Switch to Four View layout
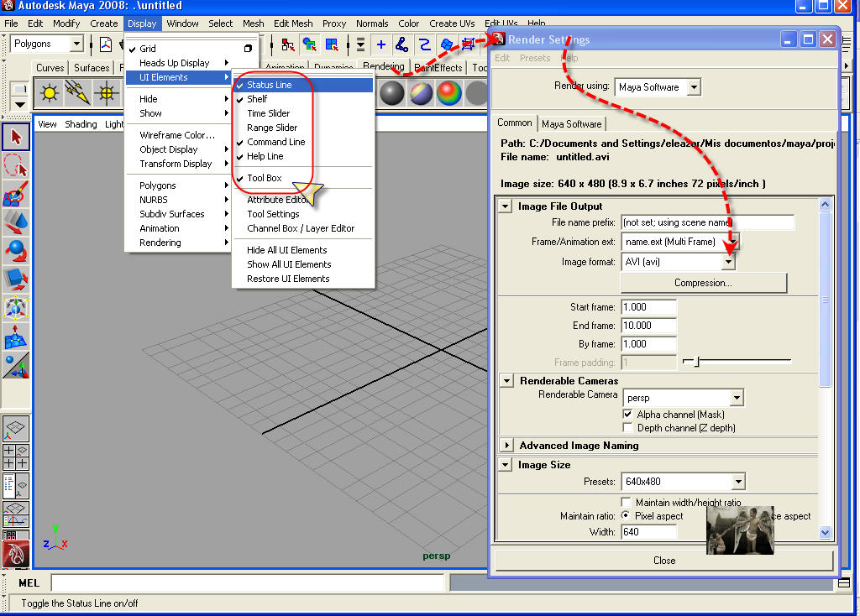Image resolution: width=860 pixels, height=616 pixels. [16, 457]
